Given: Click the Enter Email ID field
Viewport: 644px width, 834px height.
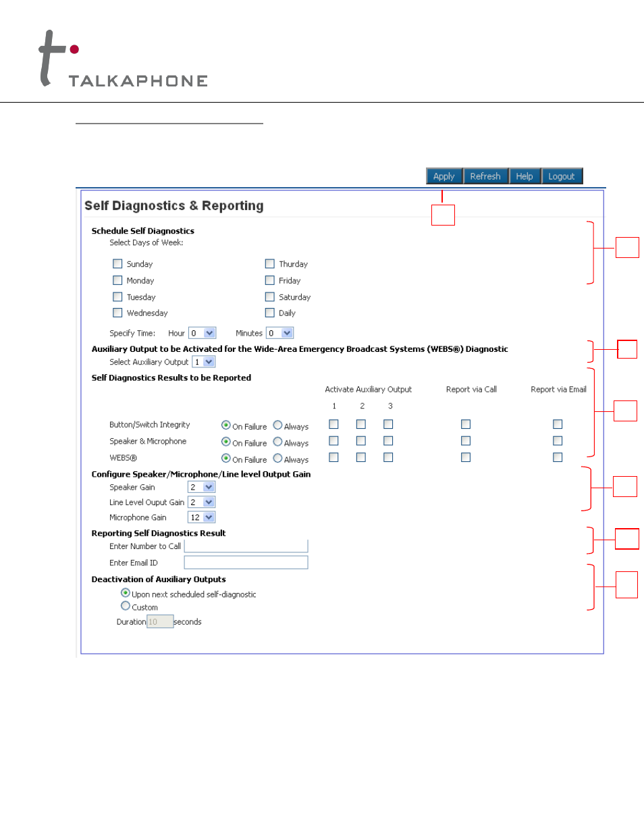Looking at the screenshot, I should [246, 562].
